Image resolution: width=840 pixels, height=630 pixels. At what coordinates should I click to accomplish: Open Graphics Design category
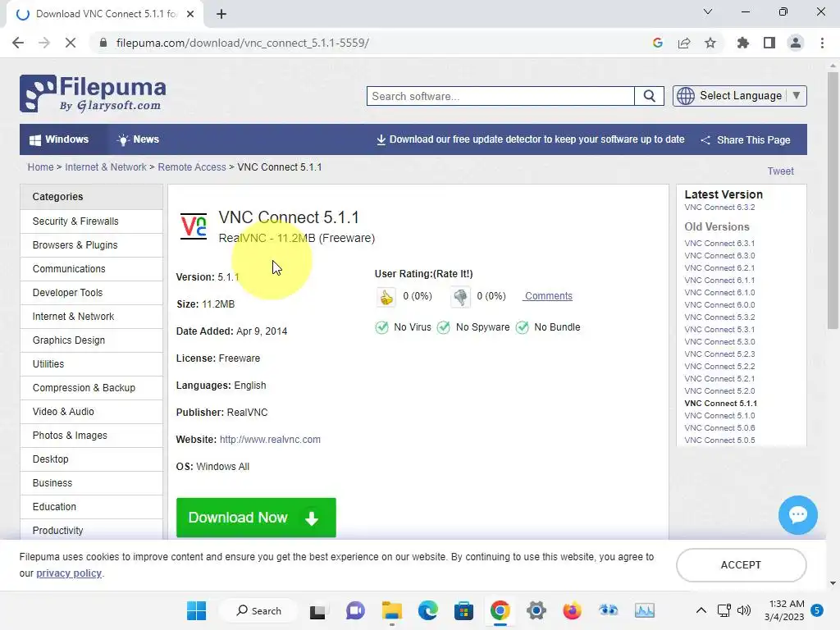click(91, 340)
